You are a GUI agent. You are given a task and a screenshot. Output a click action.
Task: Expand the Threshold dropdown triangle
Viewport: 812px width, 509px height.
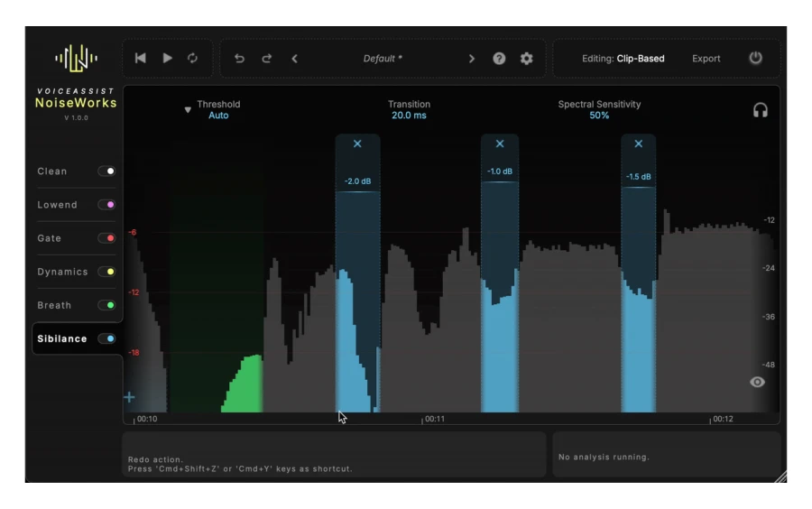coord(188,110)
